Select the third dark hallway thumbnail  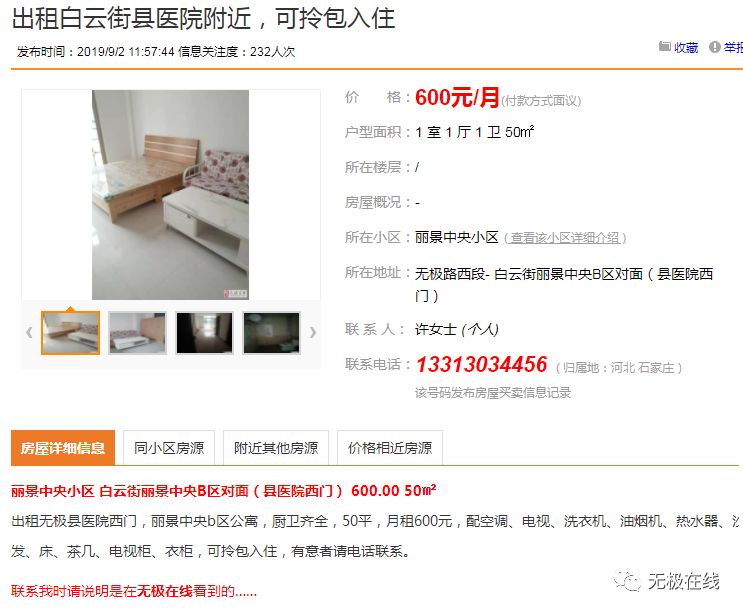point(204,333)
